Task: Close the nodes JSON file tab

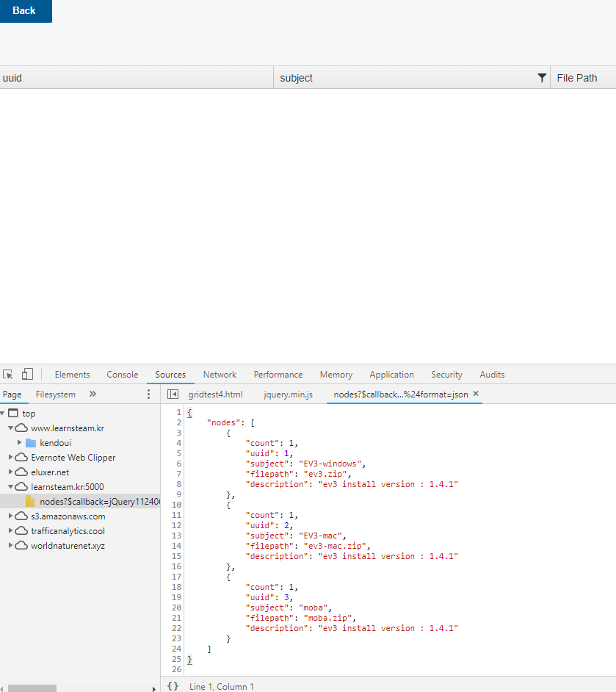Action: click(x=476, y=394)
